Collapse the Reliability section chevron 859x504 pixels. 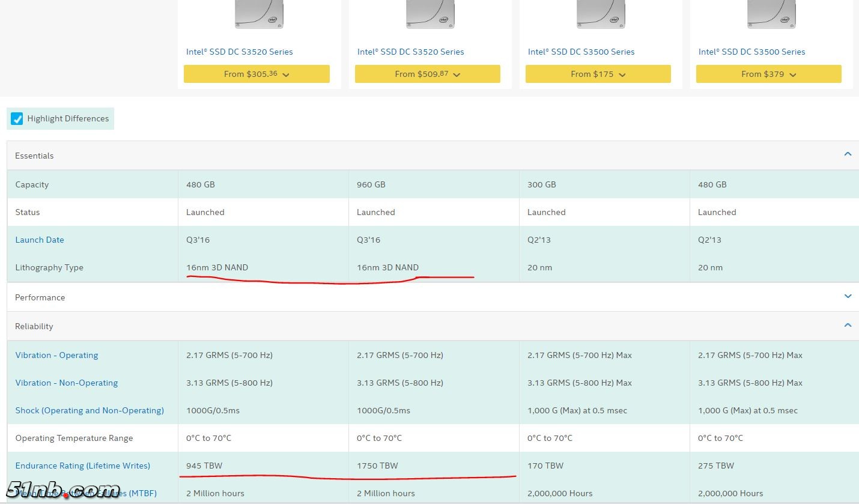click(x=848, y=325)
